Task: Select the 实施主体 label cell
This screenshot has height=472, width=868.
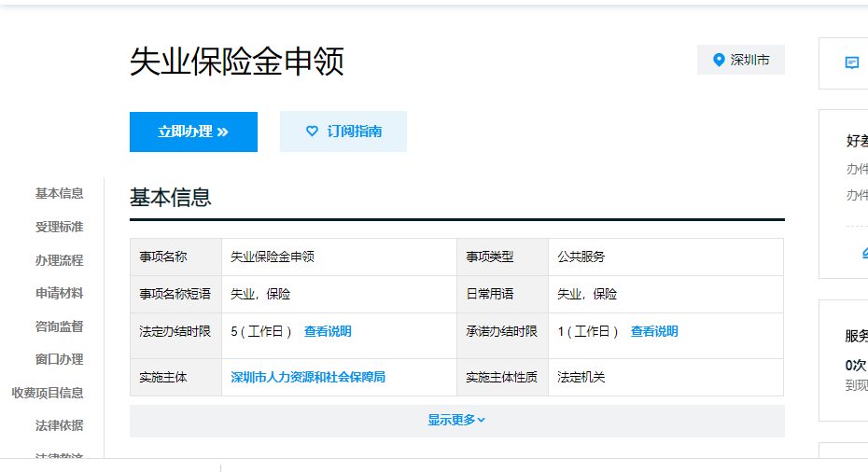Action: [x=176, y=378]
